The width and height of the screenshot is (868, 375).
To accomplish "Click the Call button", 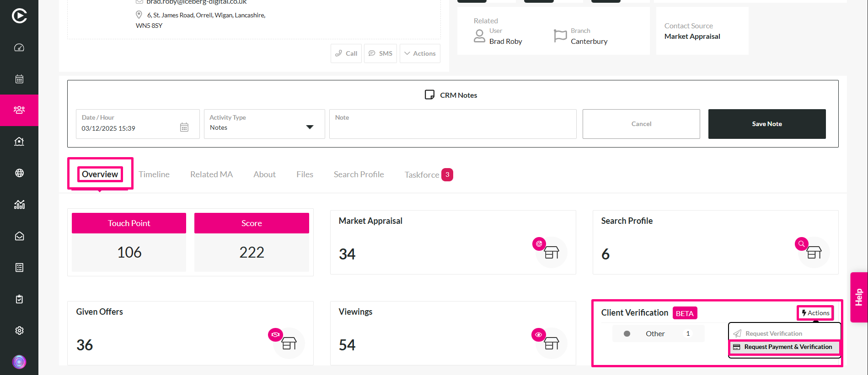I will (x=346, y=53).
